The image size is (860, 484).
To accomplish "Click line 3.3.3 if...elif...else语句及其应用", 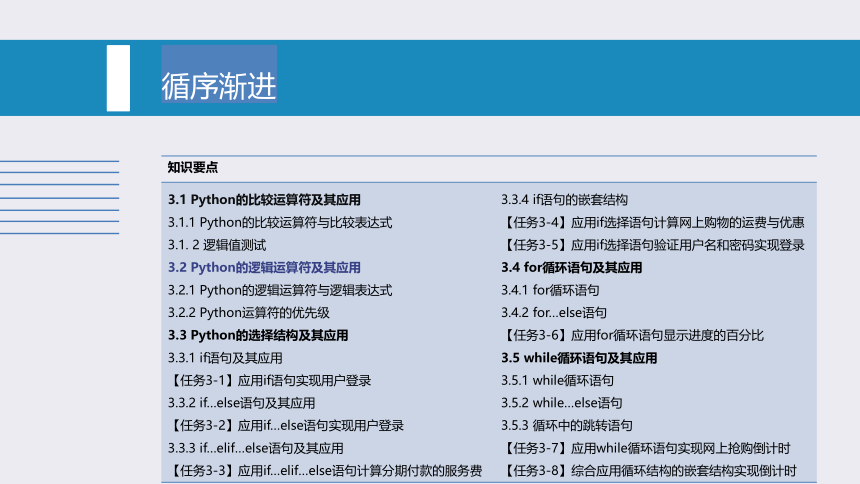I will click(256, 448).
